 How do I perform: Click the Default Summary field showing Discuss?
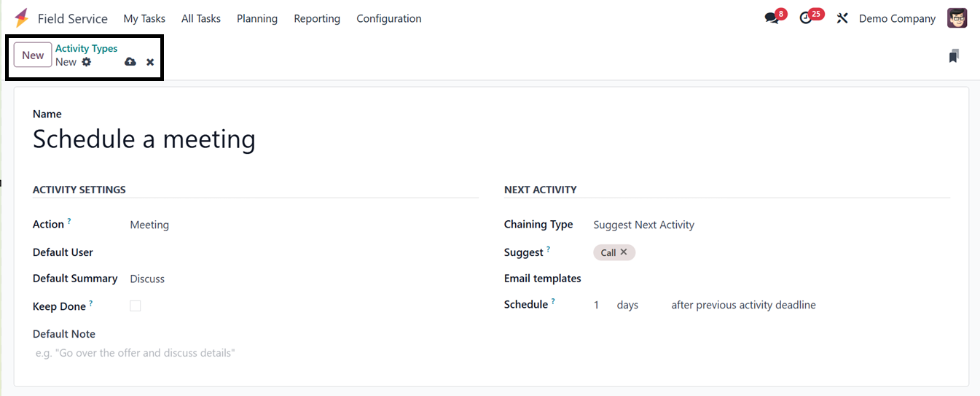click(x=302, y=279)
